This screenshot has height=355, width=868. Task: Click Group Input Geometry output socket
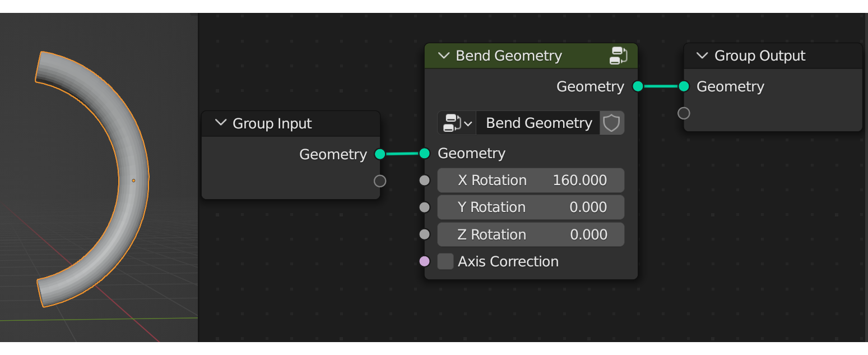click(380, 154)
